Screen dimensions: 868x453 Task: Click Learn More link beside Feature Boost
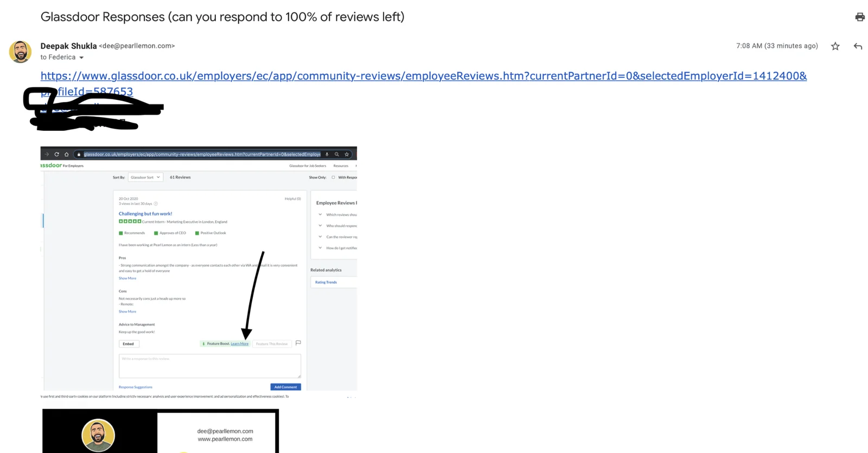[240, 344]
